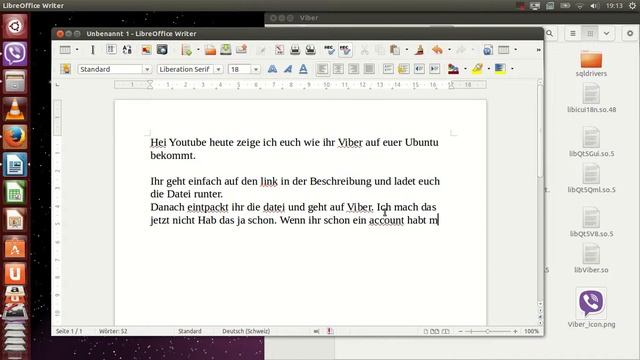The image size is (640, 360).
Task: Click the send document by email icon
Action: (x=242, y=50)
